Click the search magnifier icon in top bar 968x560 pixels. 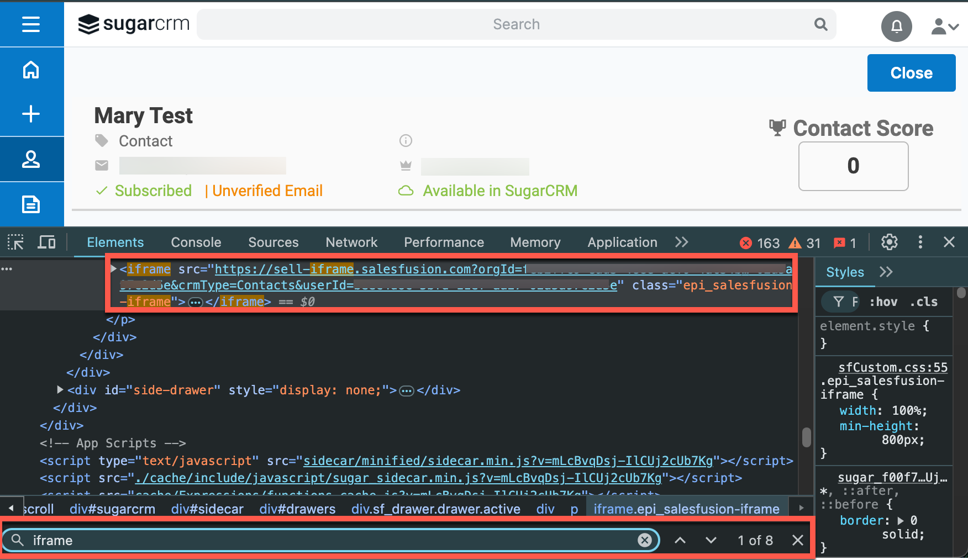[821, 24]
